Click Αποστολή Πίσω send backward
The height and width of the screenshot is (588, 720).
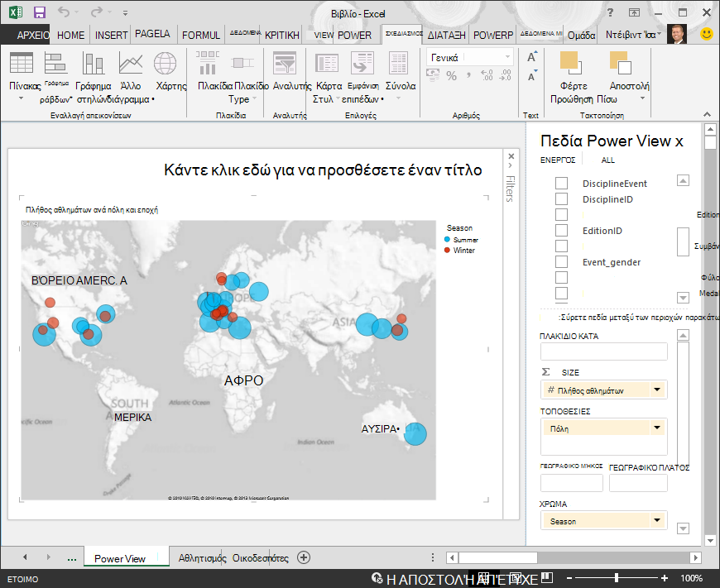click(x=621, y=62)
